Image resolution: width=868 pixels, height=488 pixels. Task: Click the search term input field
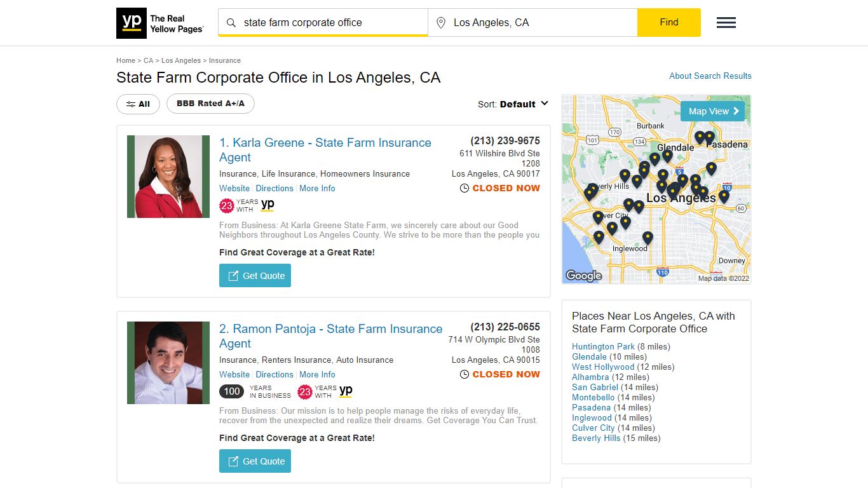pos(323,23)
